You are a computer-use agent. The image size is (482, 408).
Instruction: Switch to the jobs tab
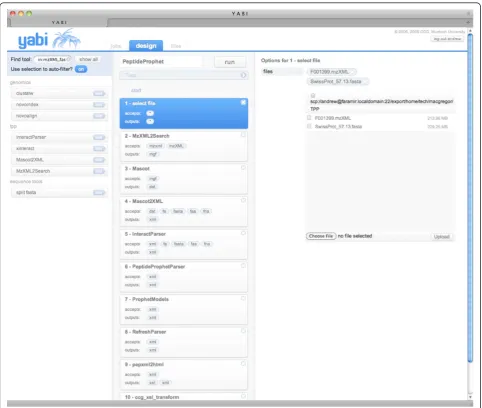coord(116,46)
